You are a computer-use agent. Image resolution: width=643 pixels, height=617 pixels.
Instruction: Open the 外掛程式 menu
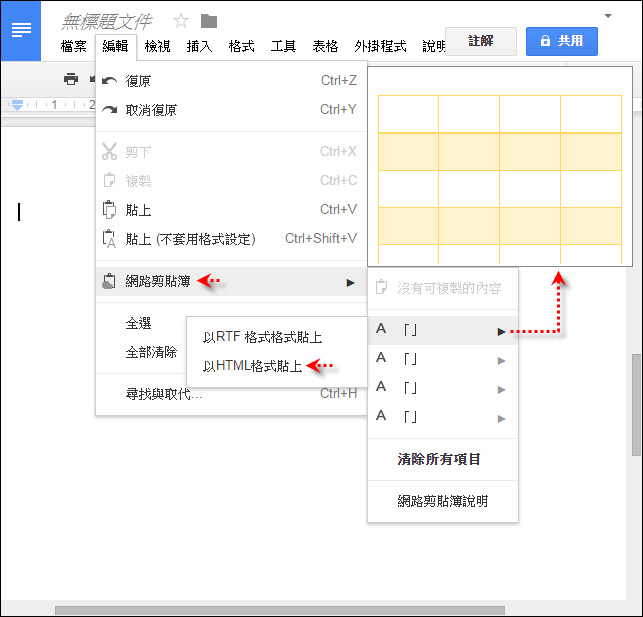(x=381, y=46)
